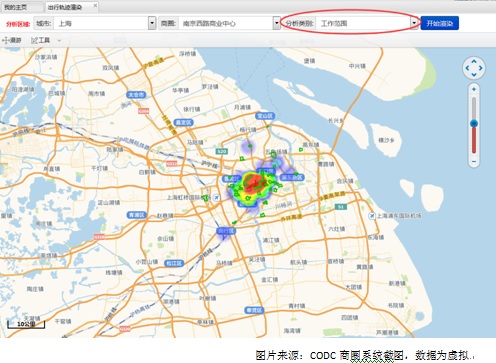The image size is (496, 363).
Task: Open the 商圈 dropdown arrow
Action: (276, 23)
